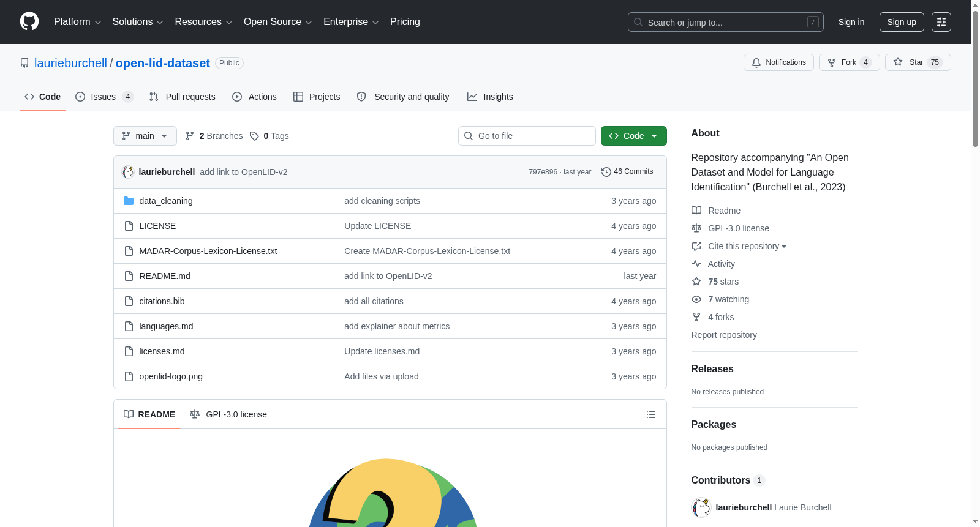This screenshot has height=527, width=980.
Task: Click commit message 'Add files via upload'
Action: point(382,376)
